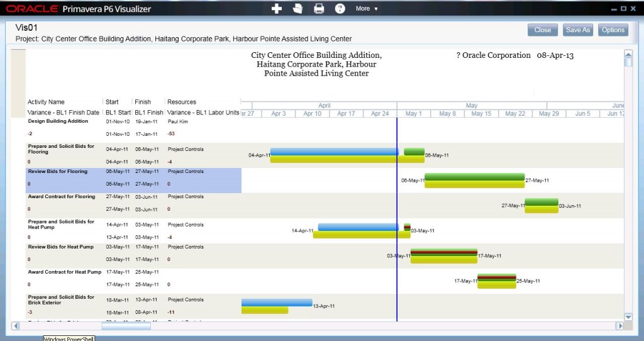Open the Options button
This screenshot has width=644, height=341.
[x=613, y=30]
